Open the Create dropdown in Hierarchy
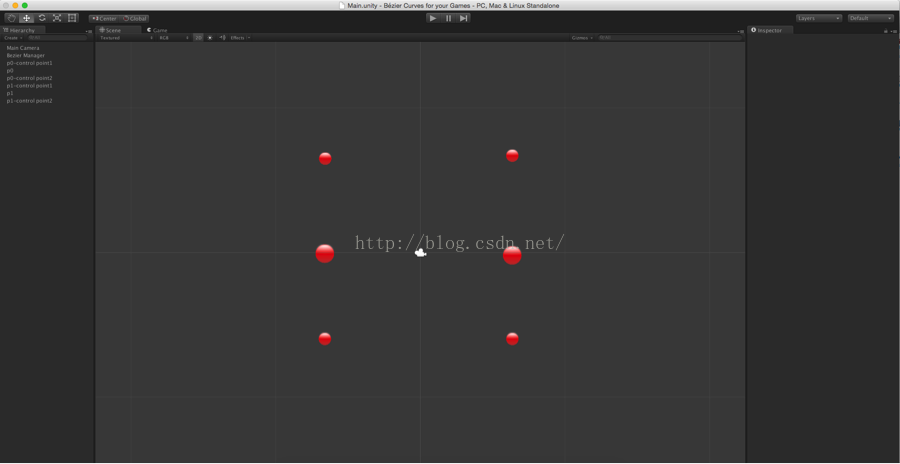Screen dimensions: 900x464 13,38
